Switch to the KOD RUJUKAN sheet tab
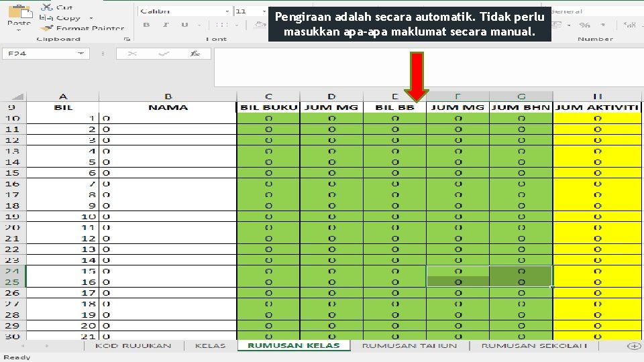 tap(133, 346)
